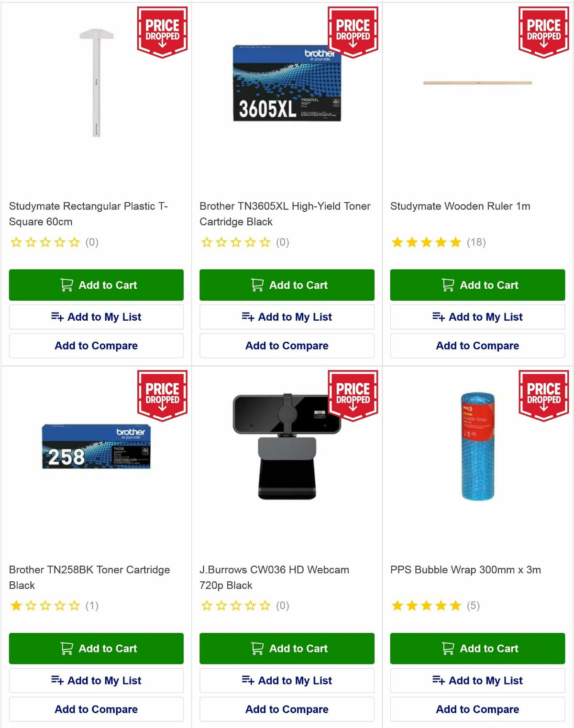Open reviews via the (5) count on PPS Bubble Wrap
This screenshot has width=574, height=728.
(x=473, y=606)
